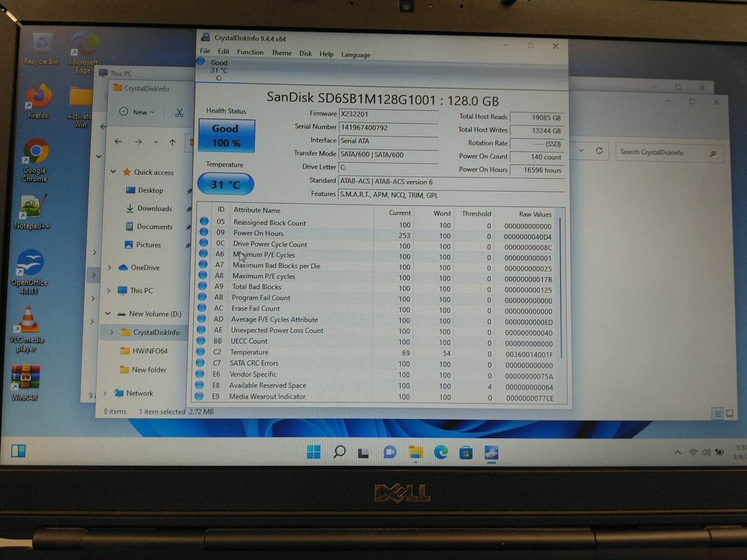Select the Media Wearout Indicator row

[x=376, y=397]
